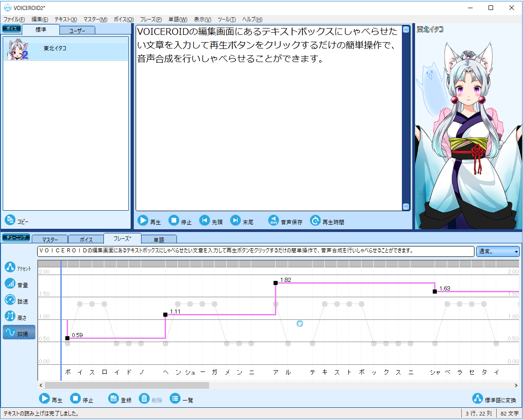Screen dimensions: 523x420
Task: Click 標準語に変換 convert icon
Action: tap(477, 398)
